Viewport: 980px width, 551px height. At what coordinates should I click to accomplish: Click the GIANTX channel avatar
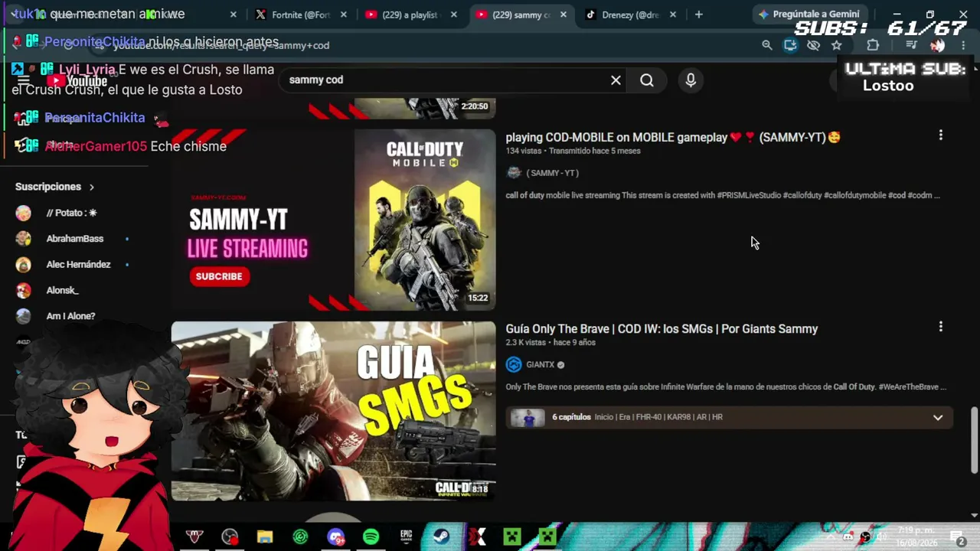[514, 365]
